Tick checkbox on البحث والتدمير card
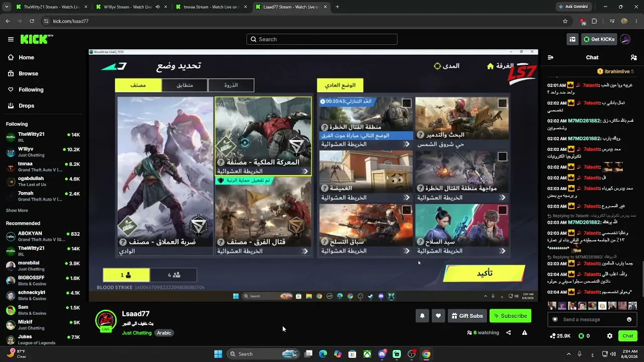 point(502,103)
